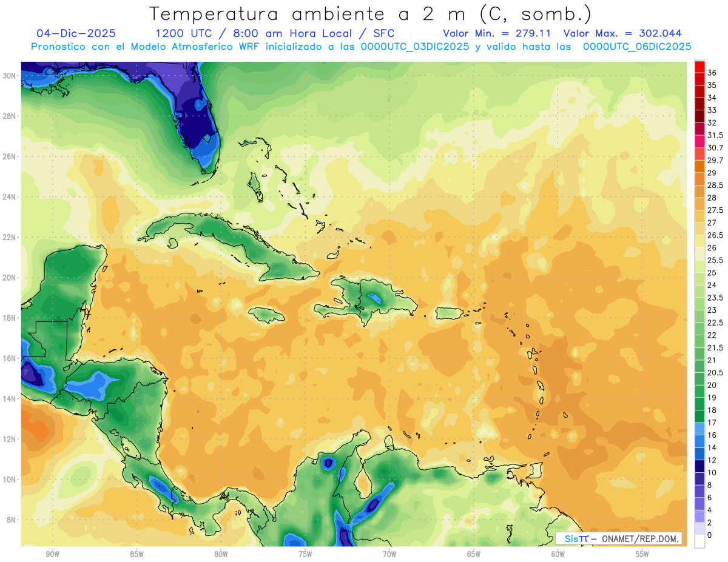Click legend value 0
Image resolution: width=728 pixels, height=562 pixels.
pyautogui.click(x=710, y=535)
